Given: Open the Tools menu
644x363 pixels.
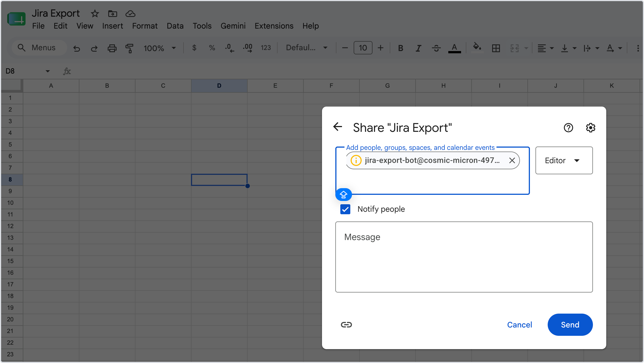Looking at the screenshot, I should (x=202, y=26).
